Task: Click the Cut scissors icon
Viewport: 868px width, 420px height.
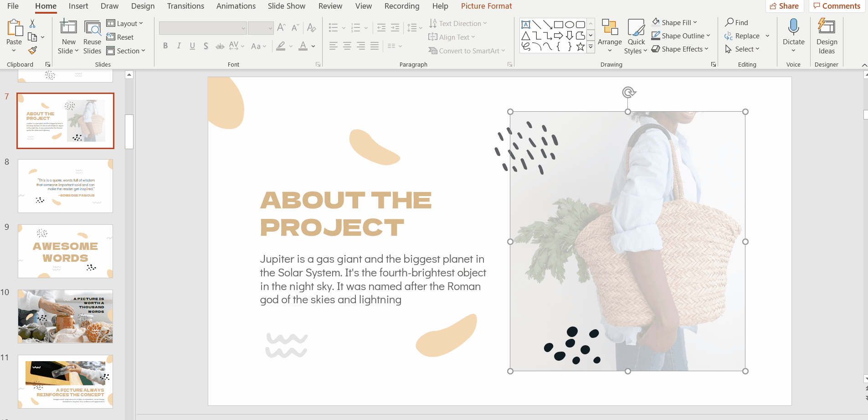Action: tap(32, 24)
